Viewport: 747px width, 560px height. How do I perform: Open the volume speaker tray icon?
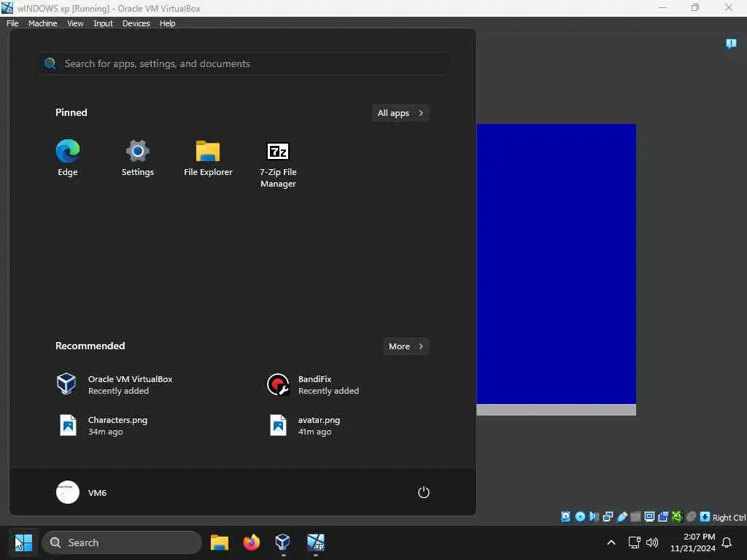coord(651,542)
